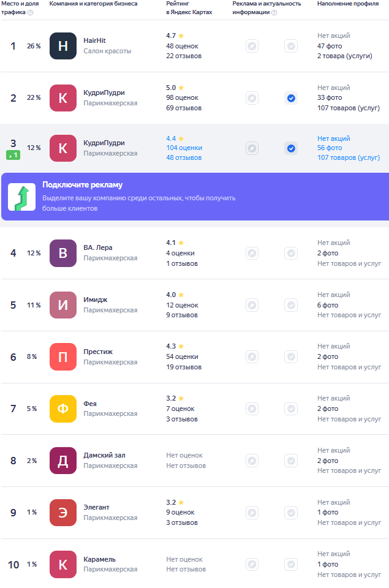389x588 pixels.
Task: Click the ВА. Лера company name
Action: [x=98, y=247]
